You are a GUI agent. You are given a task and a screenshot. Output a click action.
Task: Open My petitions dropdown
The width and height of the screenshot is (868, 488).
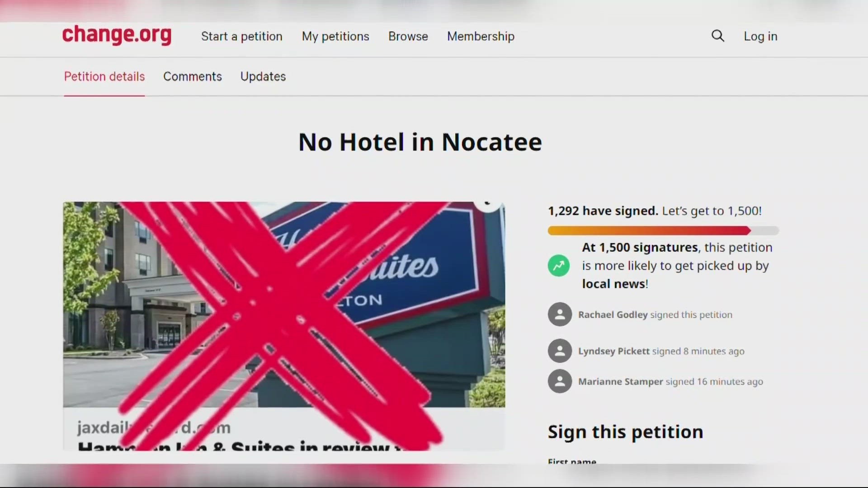tap(335, 36)
